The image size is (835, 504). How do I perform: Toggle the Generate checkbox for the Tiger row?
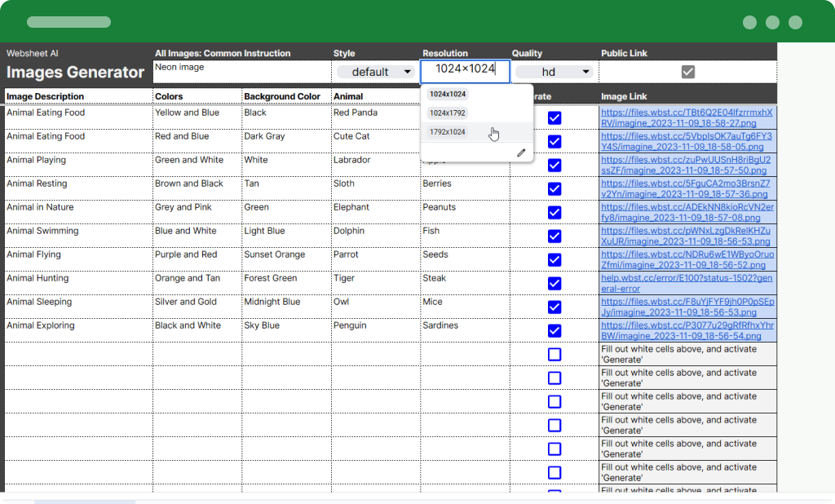click(554, 284)
